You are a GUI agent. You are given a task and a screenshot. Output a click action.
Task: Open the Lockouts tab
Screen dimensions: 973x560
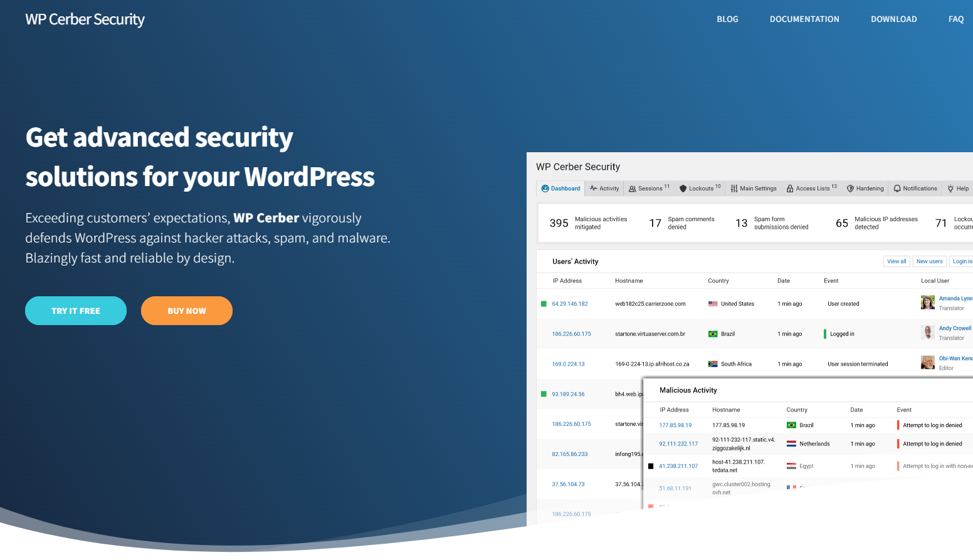[700, 189]
